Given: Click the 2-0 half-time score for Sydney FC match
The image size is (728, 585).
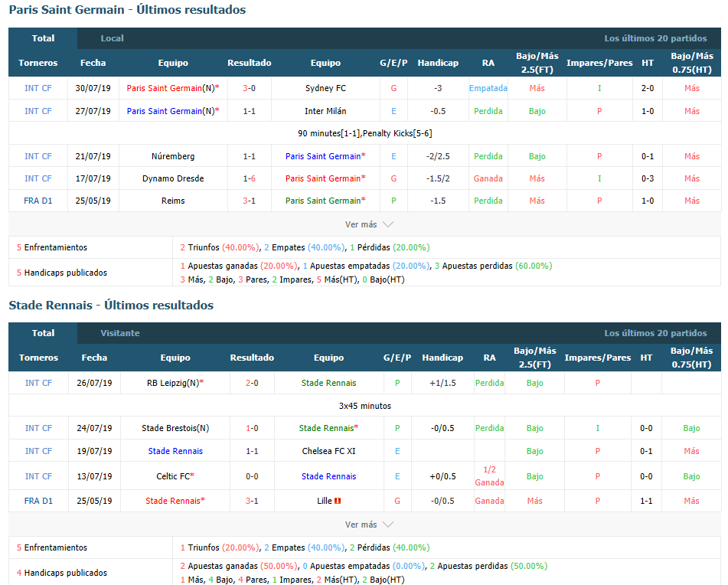Looking at the screenshot, I should click(x=648, y=88).
